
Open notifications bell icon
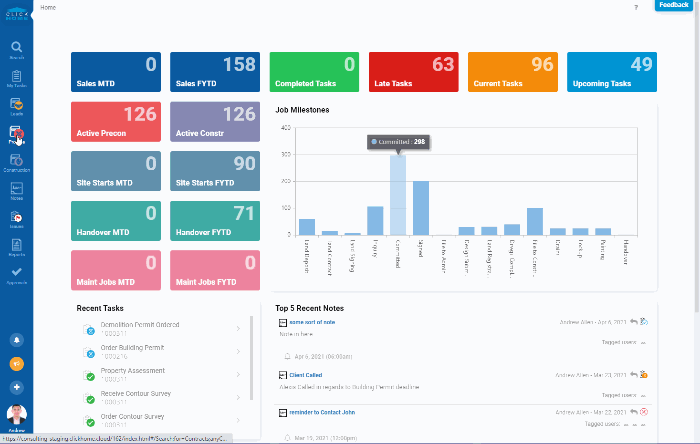[x=17, y=340]
